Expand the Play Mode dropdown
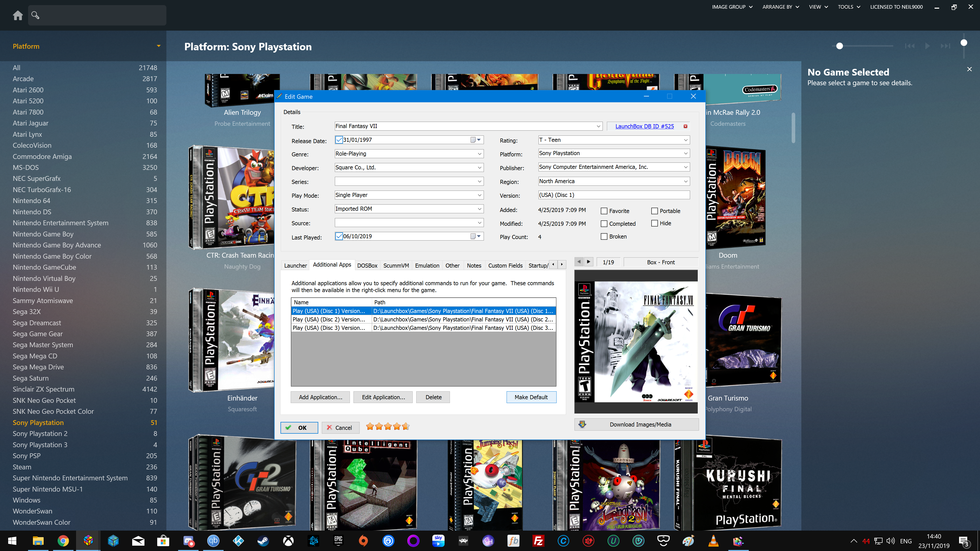980x551 pixels. pos(480,195)
